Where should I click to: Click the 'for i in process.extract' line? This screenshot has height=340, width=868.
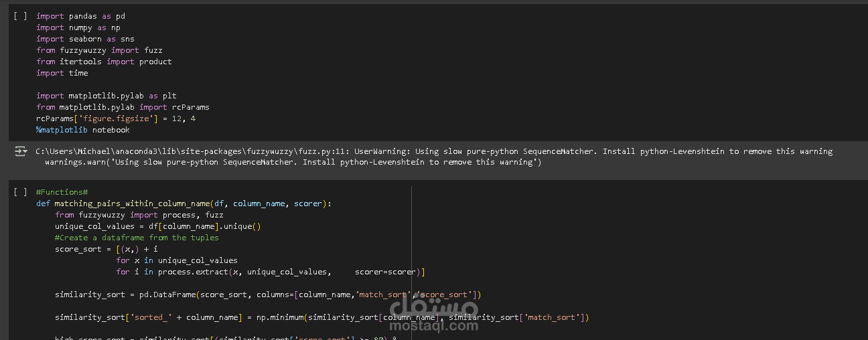pos(271,272)
